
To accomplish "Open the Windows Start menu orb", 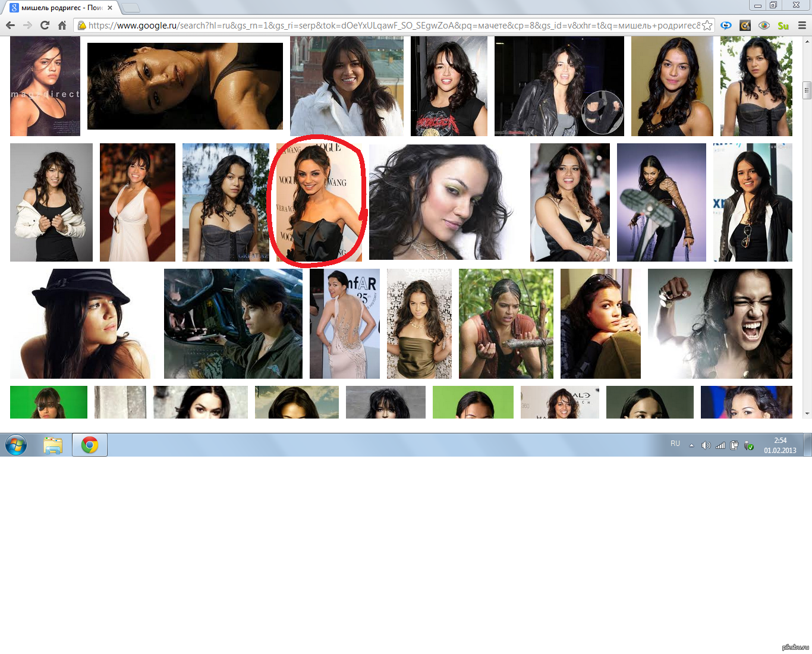I will point(16,445).
